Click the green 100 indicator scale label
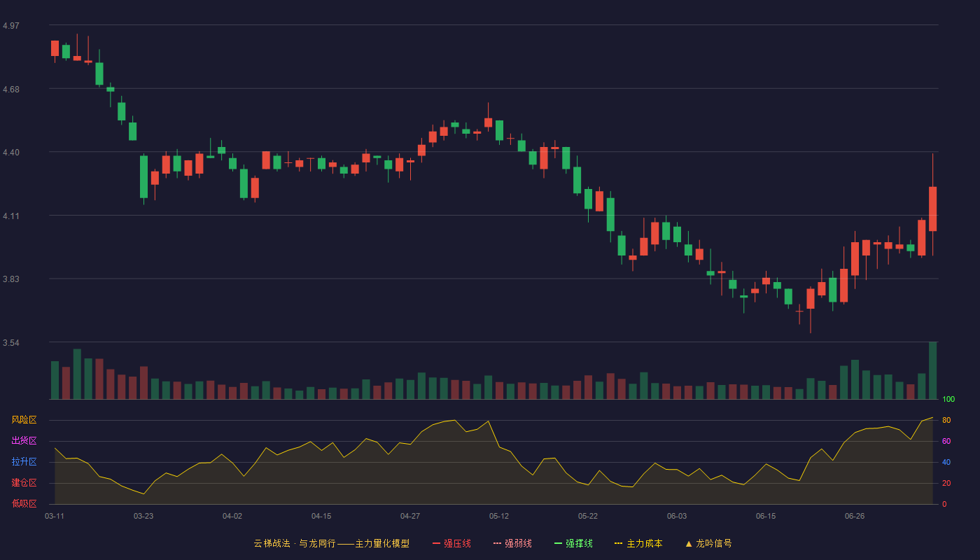Viewport: 980px width, 560px height. (x=948, y=400)
